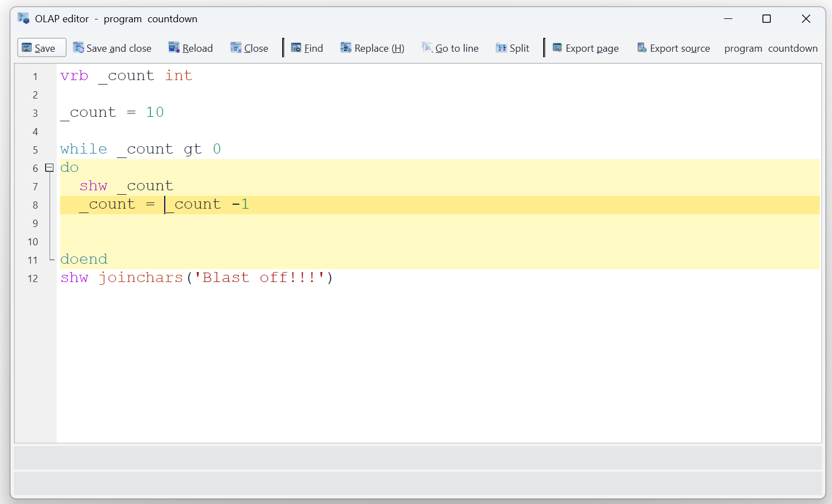Click the 'int' type on line 1
The width and height of the screenshot is (832, 504).
[x=178, y=75]
